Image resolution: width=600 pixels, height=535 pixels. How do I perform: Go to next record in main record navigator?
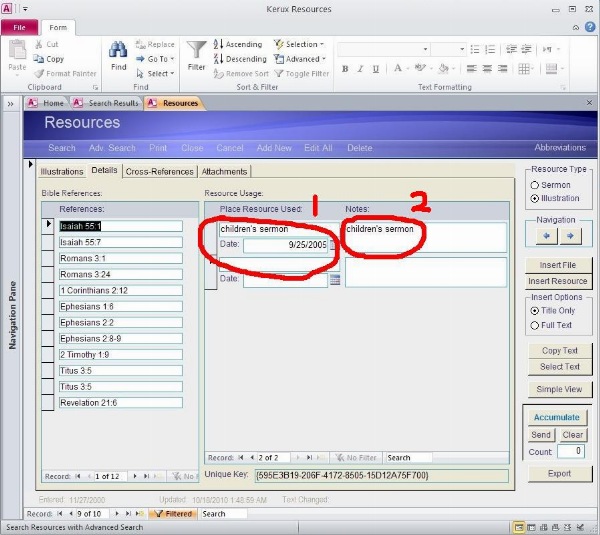pyautogui.click(x=117, y=514)
